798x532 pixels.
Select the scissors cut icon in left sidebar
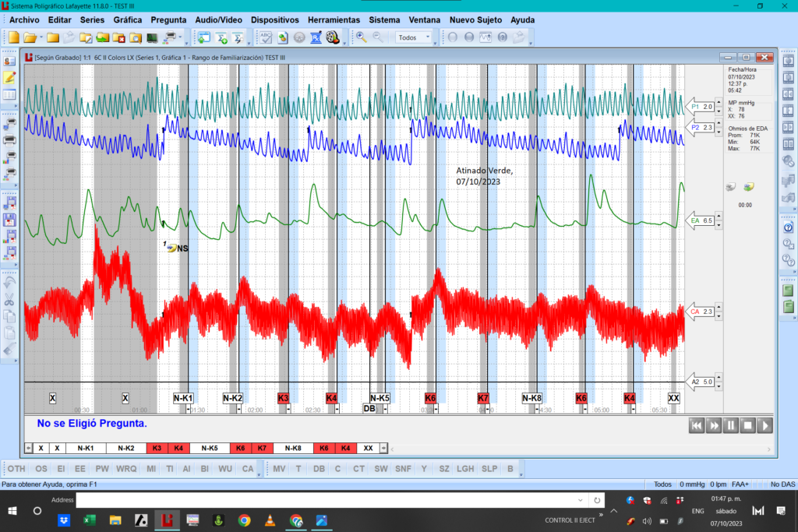click(9, 300)
